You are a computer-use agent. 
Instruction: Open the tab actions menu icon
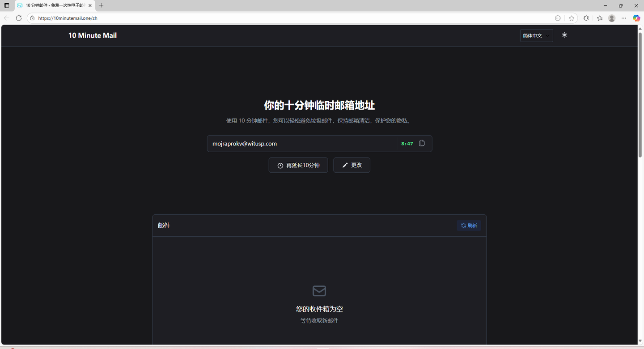(x=7, y=5)
